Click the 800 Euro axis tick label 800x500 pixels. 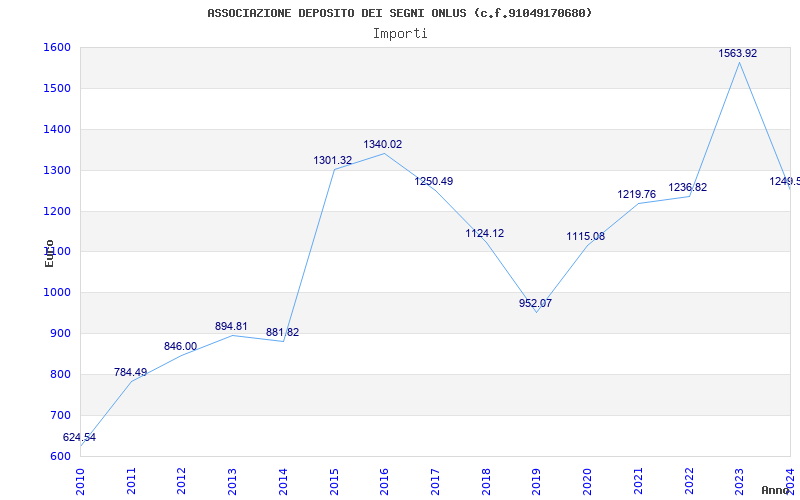click(x=60, y=374)
